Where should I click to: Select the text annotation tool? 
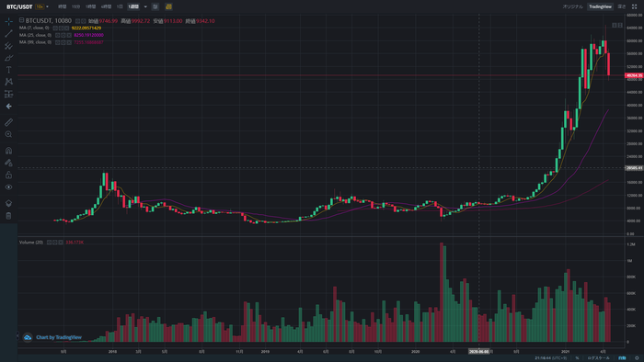coord(8,70)
